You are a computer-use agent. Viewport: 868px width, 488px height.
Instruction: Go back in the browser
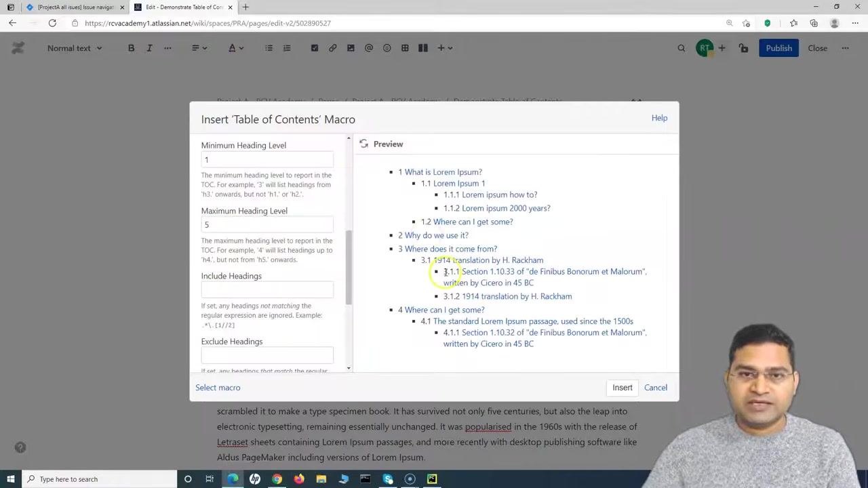(x=12, y=23)
